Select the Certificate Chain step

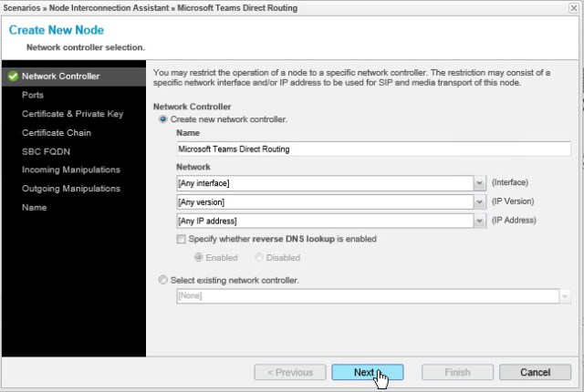56,132
